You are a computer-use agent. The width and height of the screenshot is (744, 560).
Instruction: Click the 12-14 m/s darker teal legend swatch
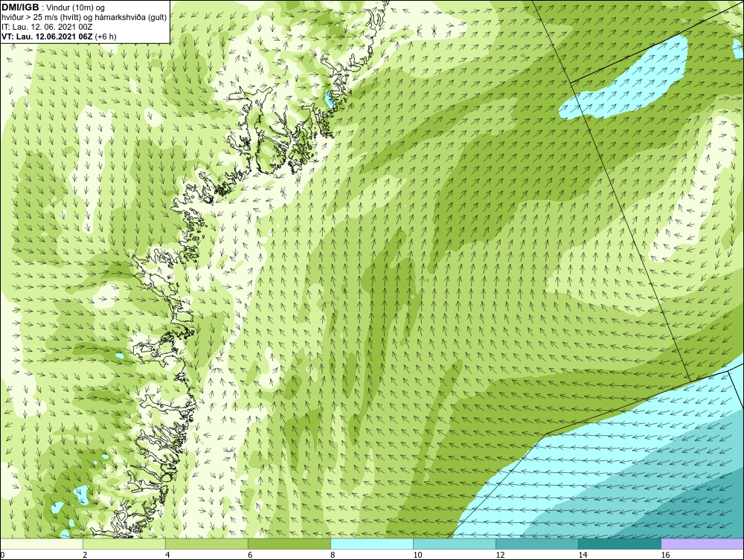tap(536, 544)
